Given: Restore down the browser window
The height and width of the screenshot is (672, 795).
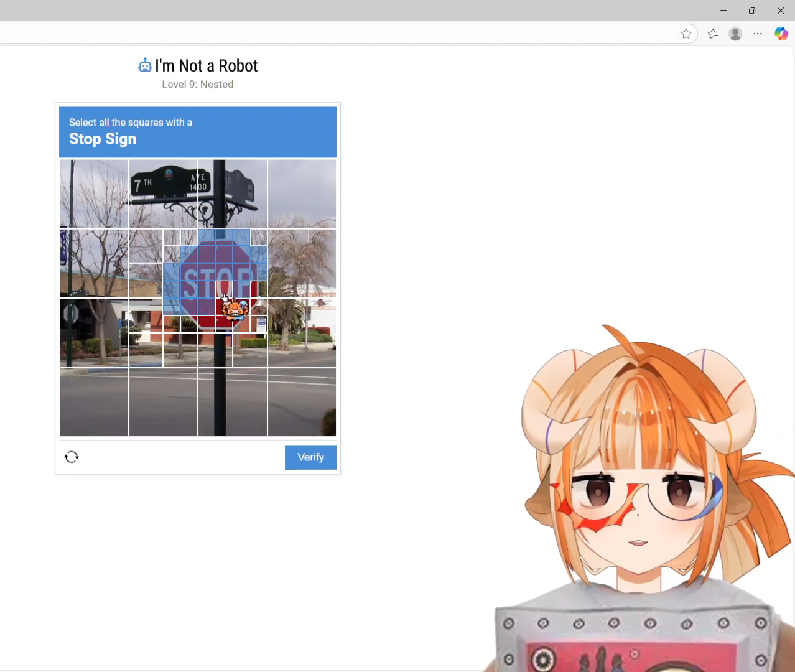Looking at the screenshot, I should pos(752,11).
